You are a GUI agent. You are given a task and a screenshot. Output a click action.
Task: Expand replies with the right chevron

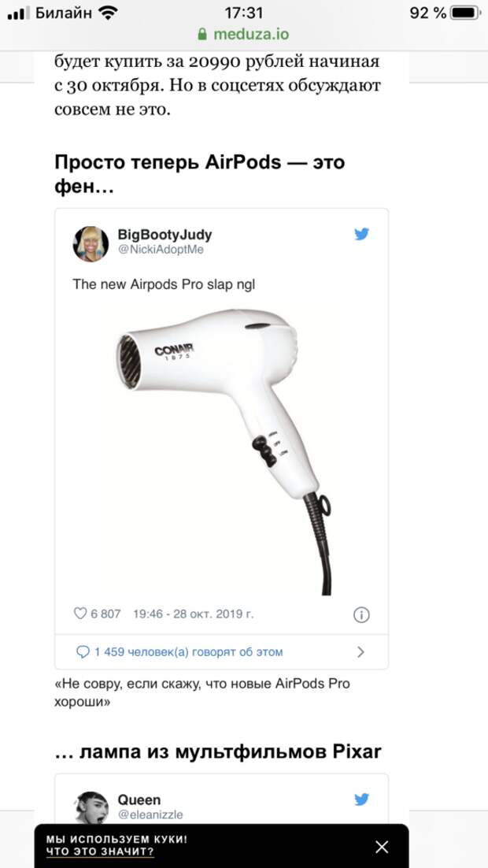[360, 652]
